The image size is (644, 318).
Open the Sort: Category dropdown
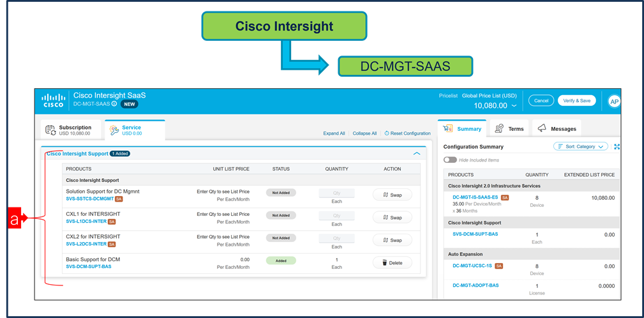[580, 146]
